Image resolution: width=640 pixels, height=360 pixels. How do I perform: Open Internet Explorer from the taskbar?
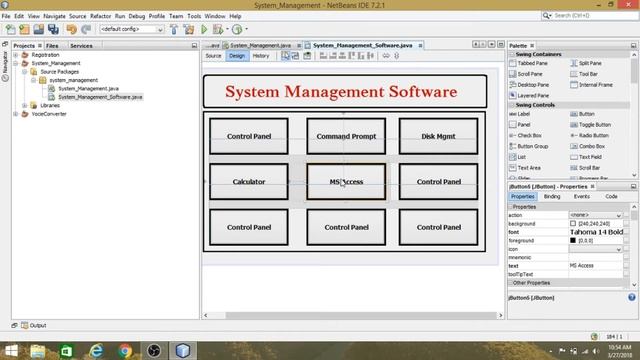click(96, 351)
